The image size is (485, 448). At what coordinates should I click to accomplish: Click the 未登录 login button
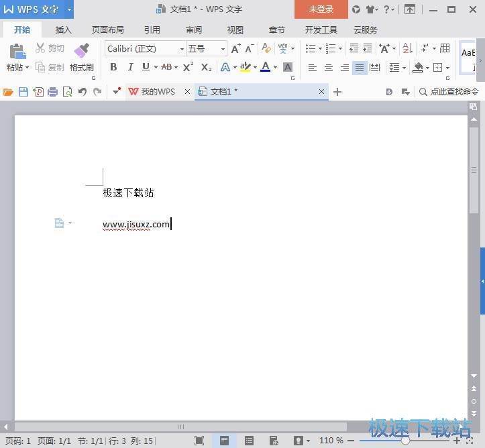pyautogui.click(x=321, y=9)
